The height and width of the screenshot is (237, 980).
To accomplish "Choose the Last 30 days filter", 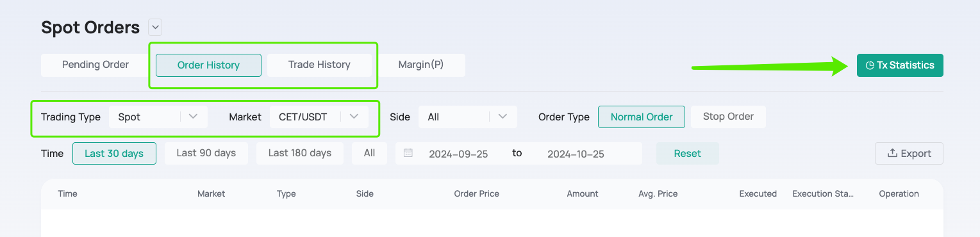I will pos(114,153).
